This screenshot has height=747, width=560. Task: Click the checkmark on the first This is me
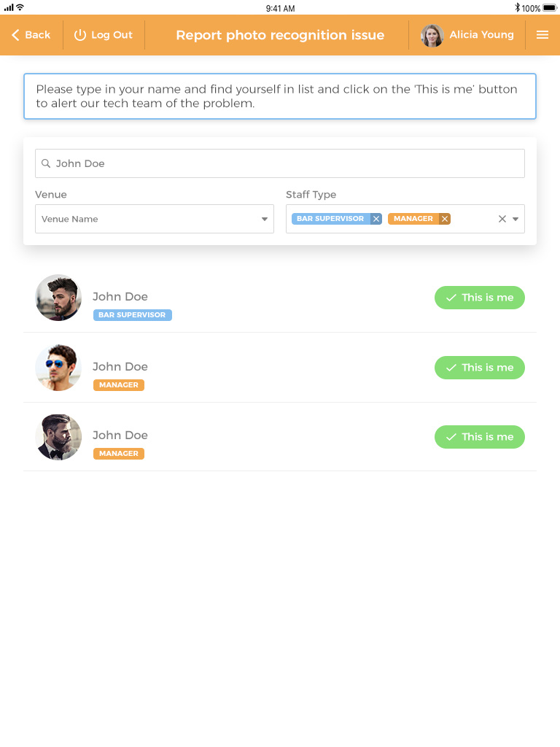(451, 298)
